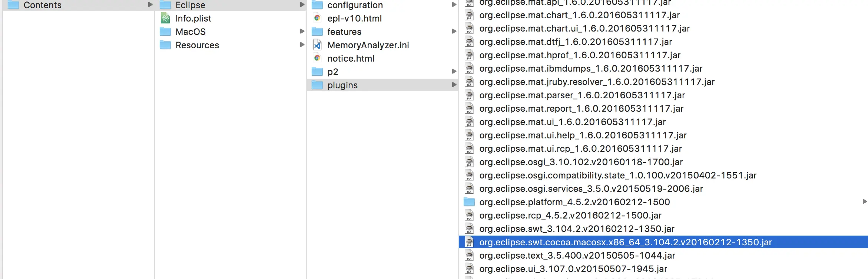The height and width of the screenshot is (279, 868).
Task: Expand the Resources folder arrow
Action: click(x=302, y=45)
